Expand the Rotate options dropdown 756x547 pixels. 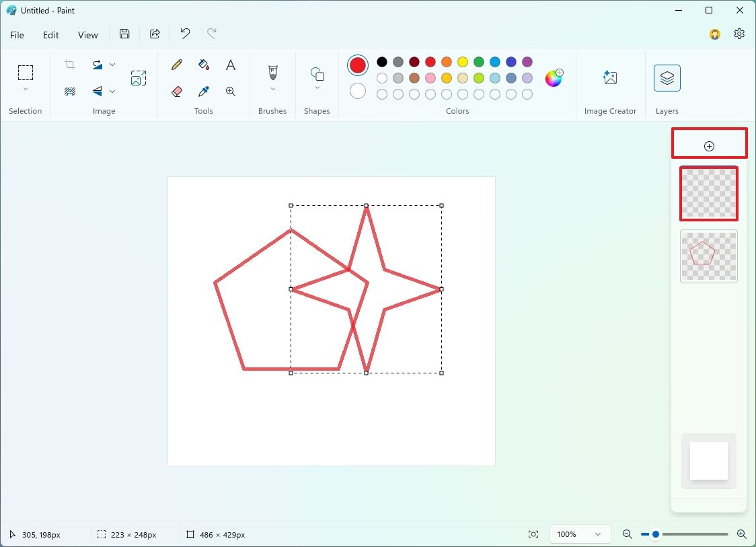112,65
